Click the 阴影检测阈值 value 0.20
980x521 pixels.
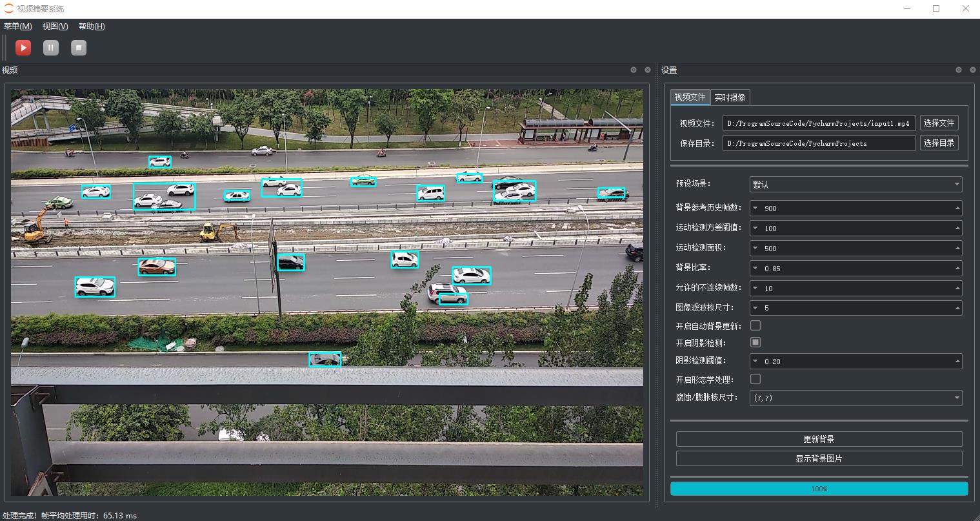coord(772,362)
